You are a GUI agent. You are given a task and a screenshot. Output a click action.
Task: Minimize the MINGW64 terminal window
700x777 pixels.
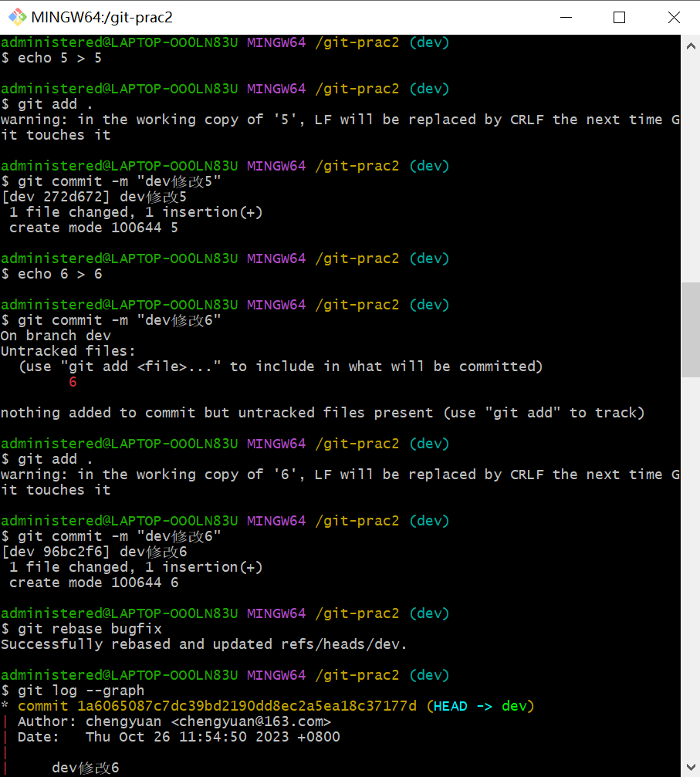click(566, 17)
